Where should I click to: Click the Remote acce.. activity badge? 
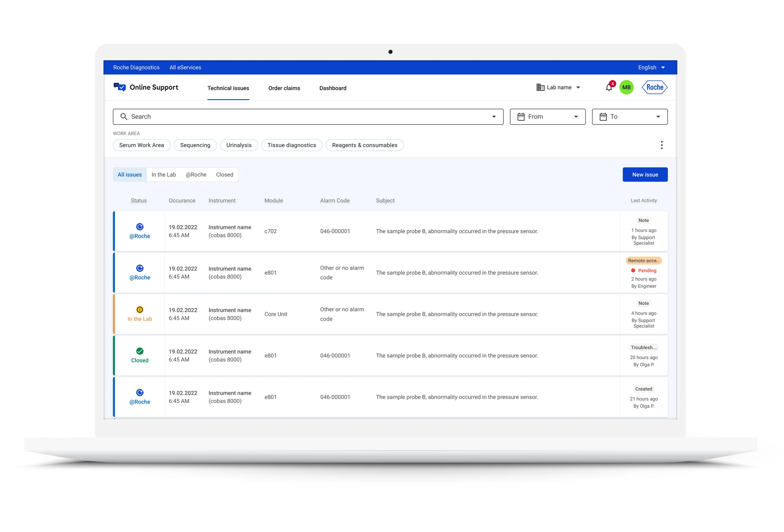click(644, 261)
